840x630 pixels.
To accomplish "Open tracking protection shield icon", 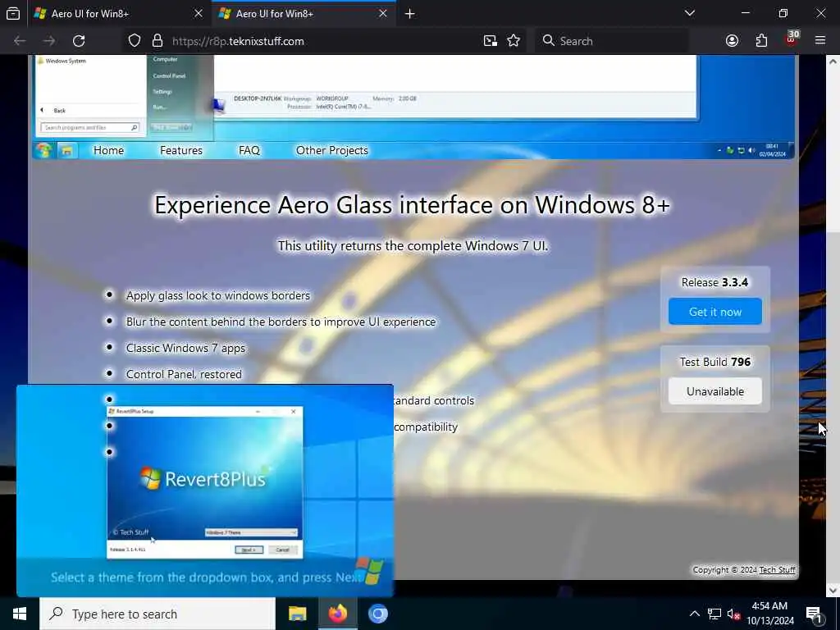I will (x=135, y=41).
